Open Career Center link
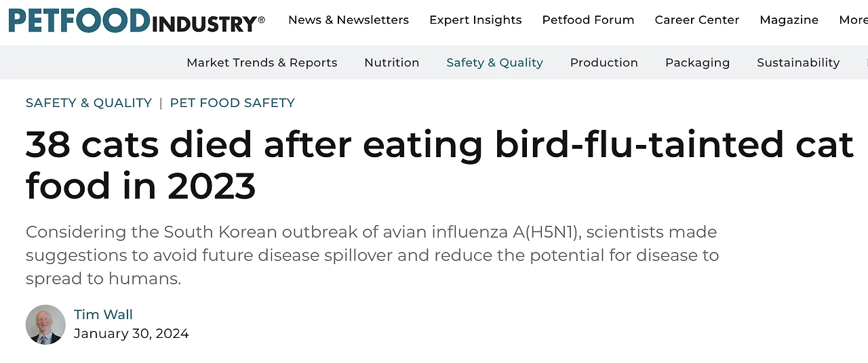 click(697, 20)
